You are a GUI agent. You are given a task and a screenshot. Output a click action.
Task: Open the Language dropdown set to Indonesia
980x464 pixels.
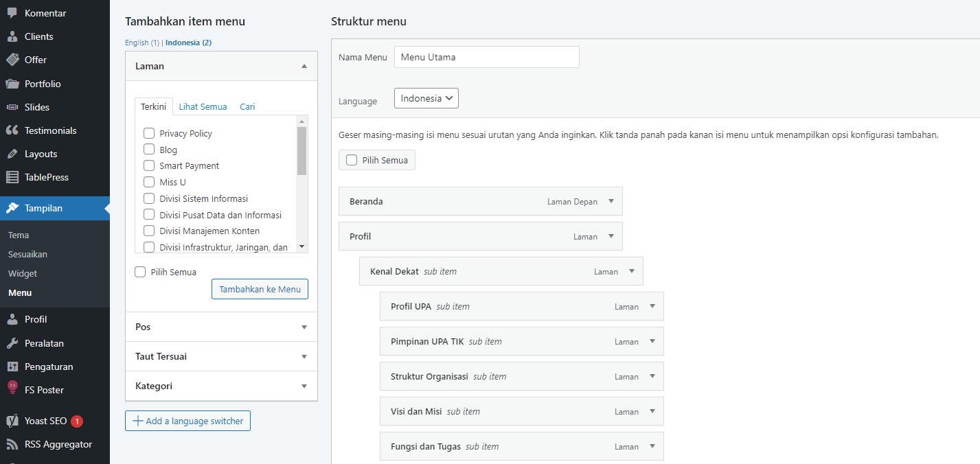(x=426, y=98)
